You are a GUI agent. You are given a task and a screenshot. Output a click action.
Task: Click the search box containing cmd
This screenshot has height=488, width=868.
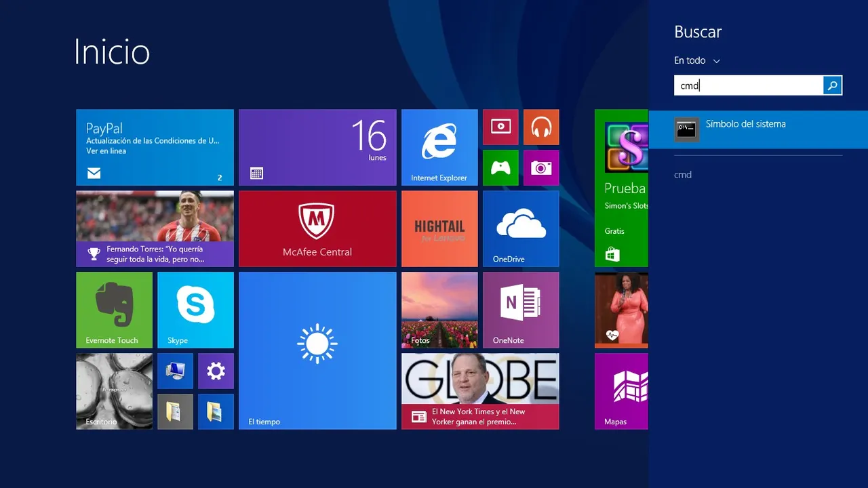coord(749,85)
